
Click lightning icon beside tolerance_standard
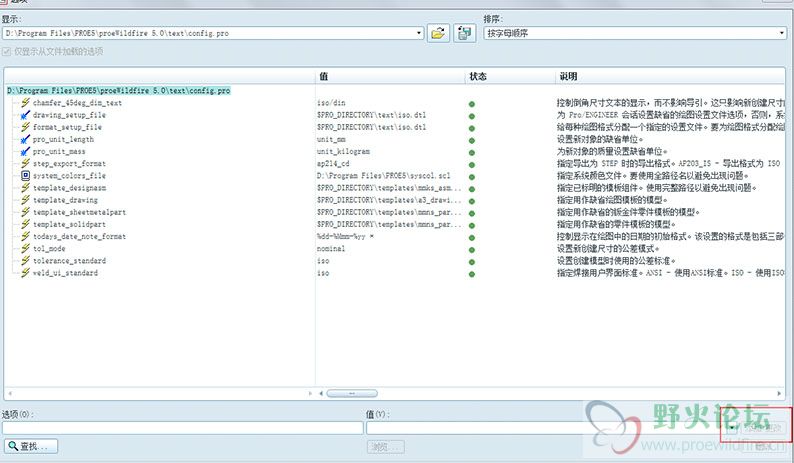25,261
